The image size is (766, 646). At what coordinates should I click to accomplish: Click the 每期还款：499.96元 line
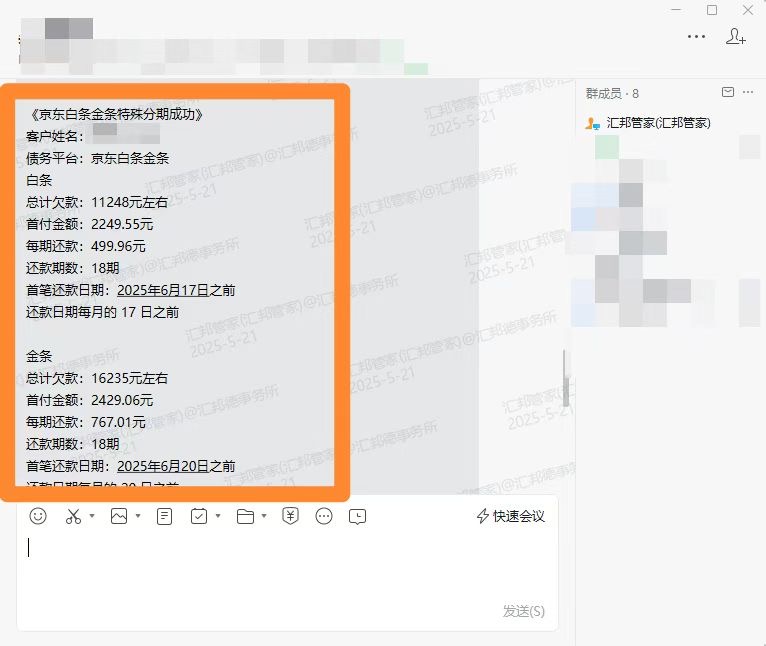pos(85,246)
